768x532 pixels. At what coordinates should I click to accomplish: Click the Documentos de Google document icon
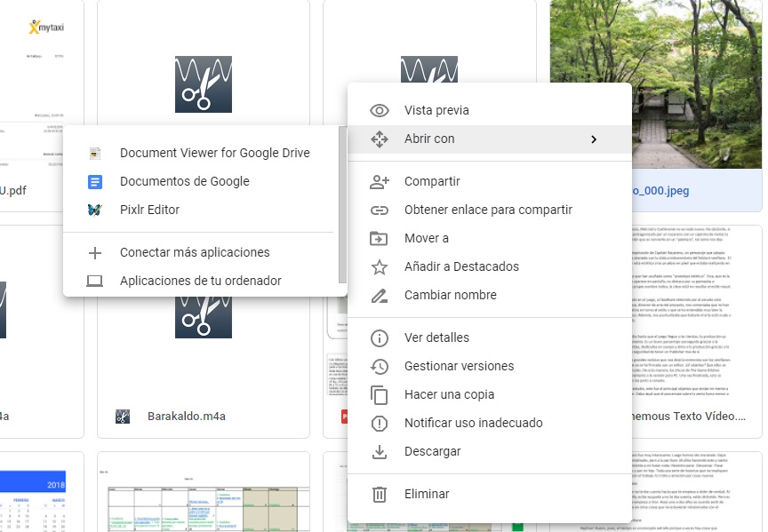(95, 181)
